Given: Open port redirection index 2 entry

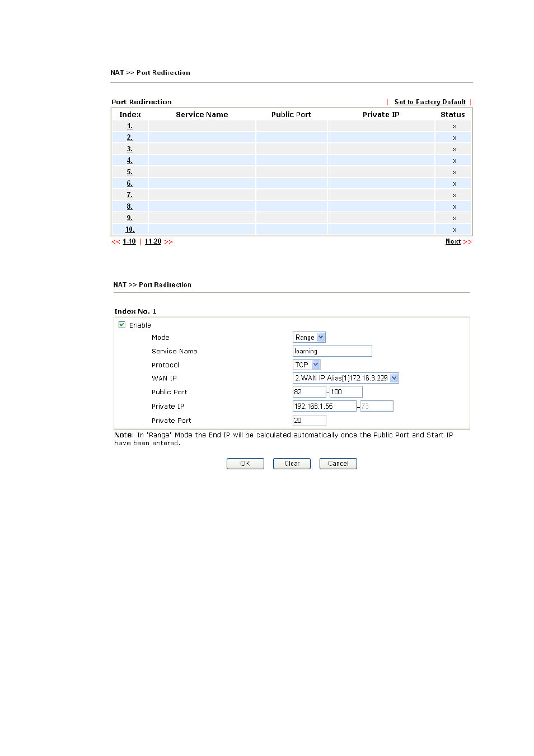Looking at the screenshot, I should (x=129, y=137).
